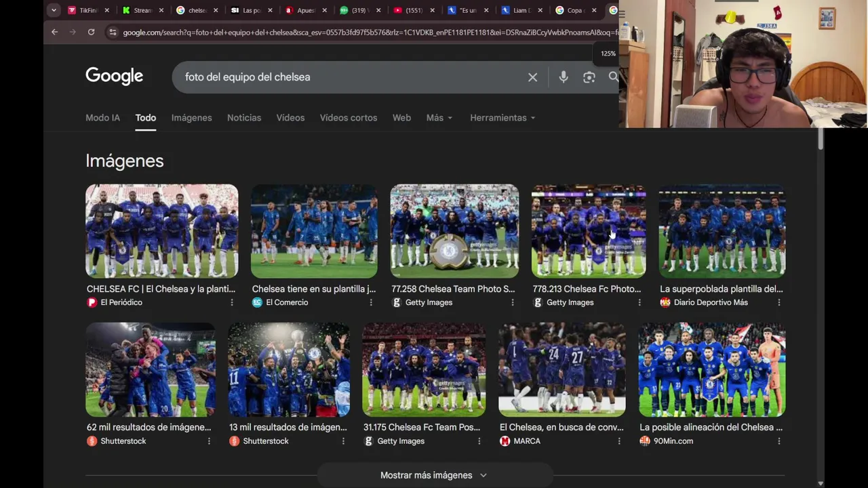Click the Imágenes section heading

[125, 161]
